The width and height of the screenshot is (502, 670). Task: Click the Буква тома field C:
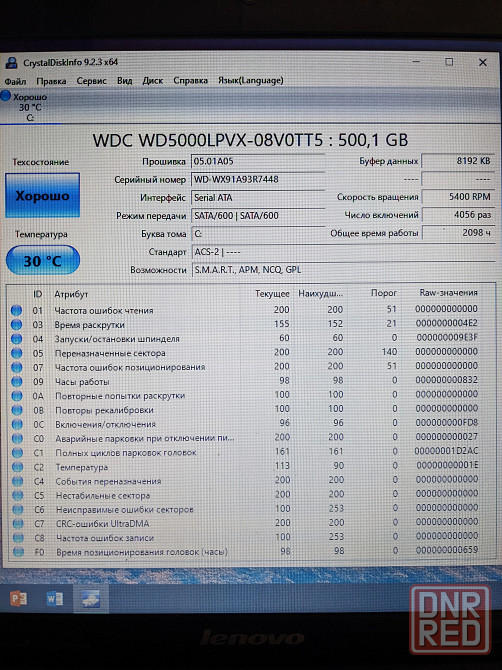click(258, 234)
